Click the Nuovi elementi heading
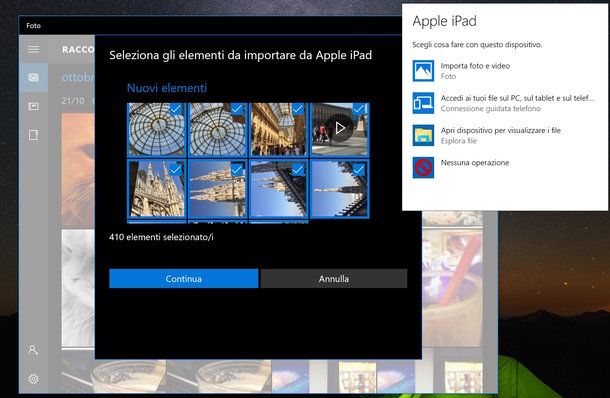 click(167, 88)
